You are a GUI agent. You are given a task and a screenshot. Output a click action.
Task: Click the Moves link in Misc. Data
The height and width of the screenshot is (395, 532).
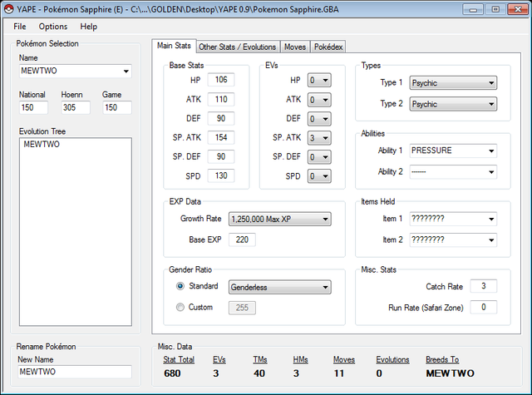pyautogui.click(x=343, y=360)
